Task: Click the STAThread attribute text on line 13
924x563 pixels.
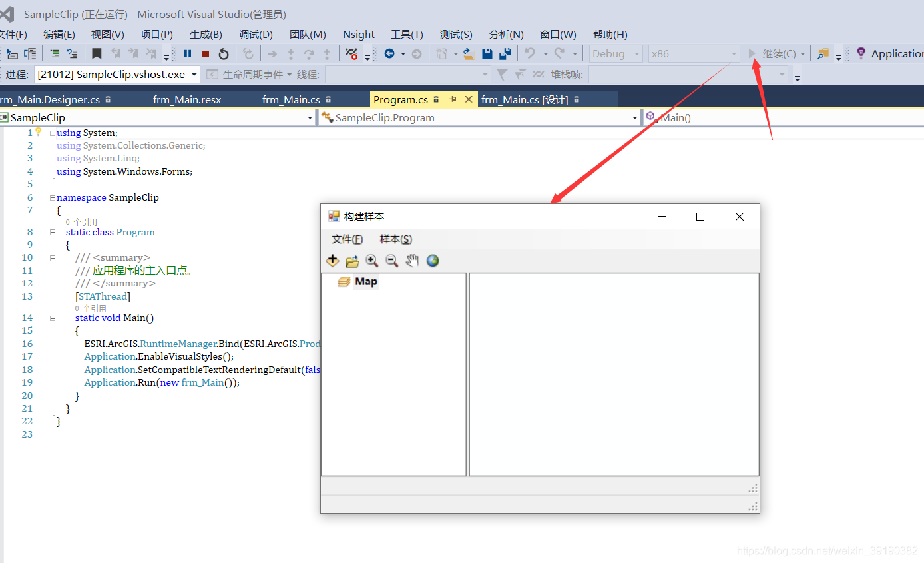Action: [x=104, y=296]
